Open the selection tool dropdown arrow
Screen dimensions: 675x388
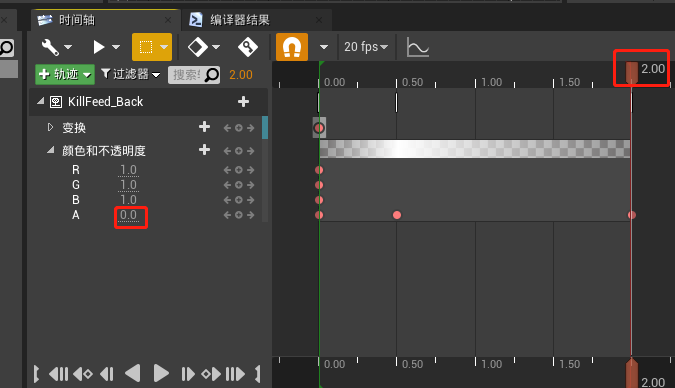pos(164,47)
